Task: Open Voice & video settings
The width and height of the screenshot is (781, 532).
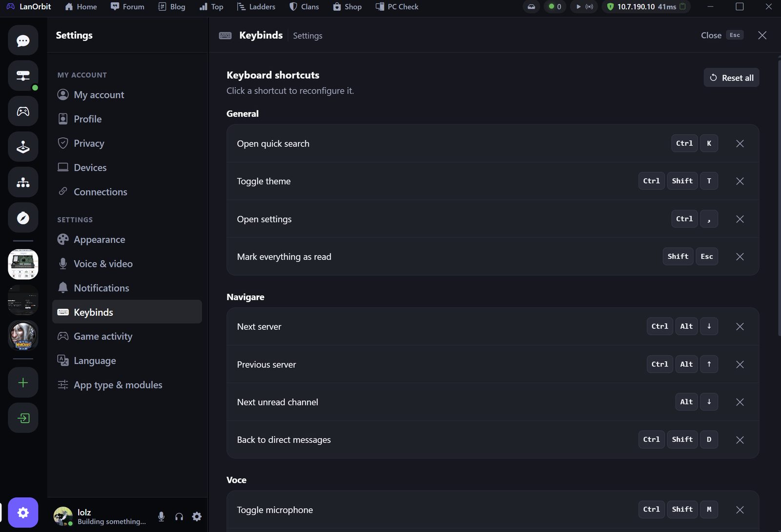Action: tap(127, 264)
